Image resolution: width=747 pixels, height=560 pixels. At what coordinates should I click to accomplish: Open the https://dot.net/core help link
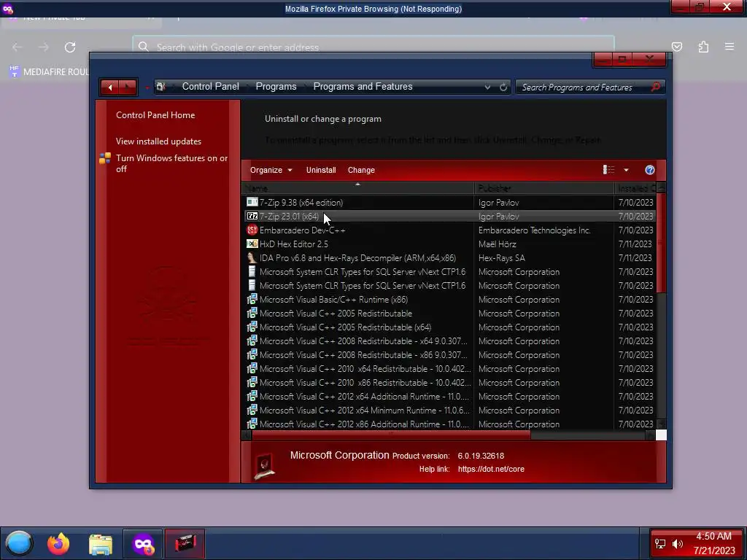(x=491, y=469)
